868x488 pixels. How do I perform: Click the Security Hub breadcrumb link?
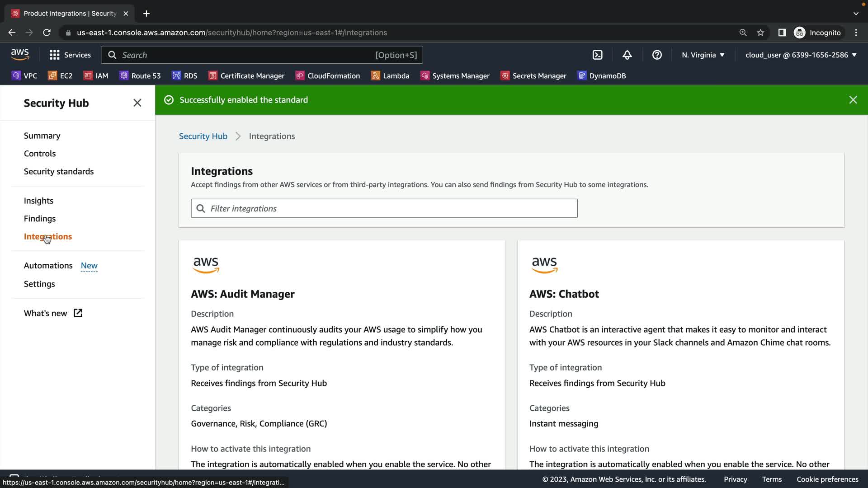[x=203, y=136]
